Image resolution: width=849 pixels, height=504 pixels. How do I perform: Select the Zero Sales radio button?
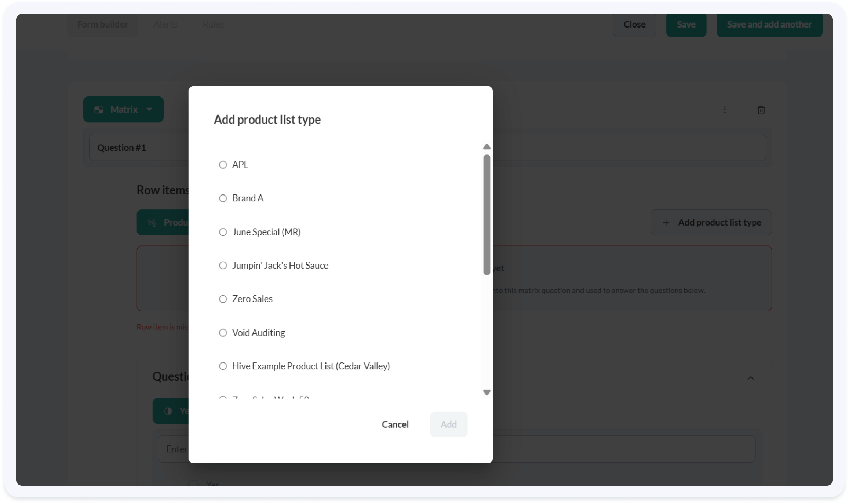tap(223, 299)
